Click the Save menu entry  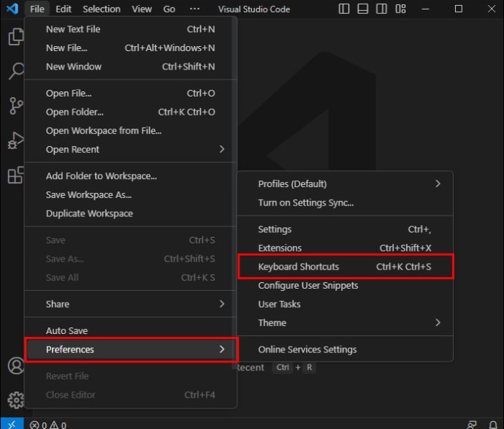tap(131, 240)
